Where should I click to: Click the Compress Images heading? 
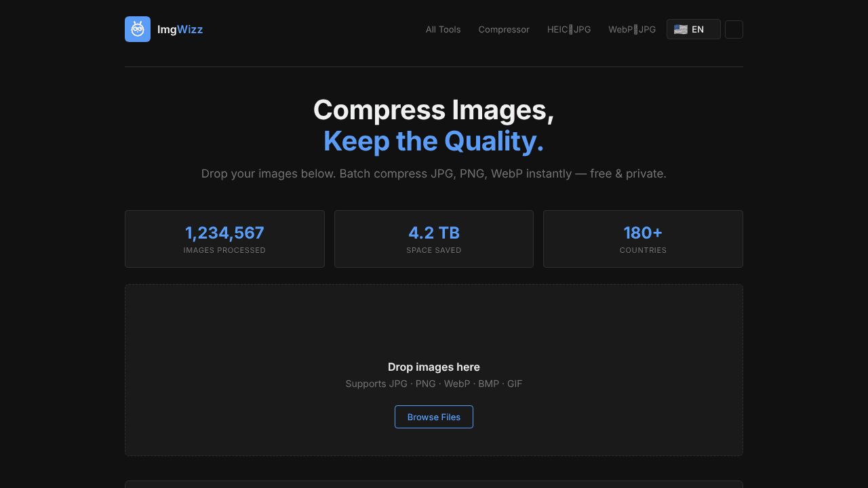click(x=434, y=110)
